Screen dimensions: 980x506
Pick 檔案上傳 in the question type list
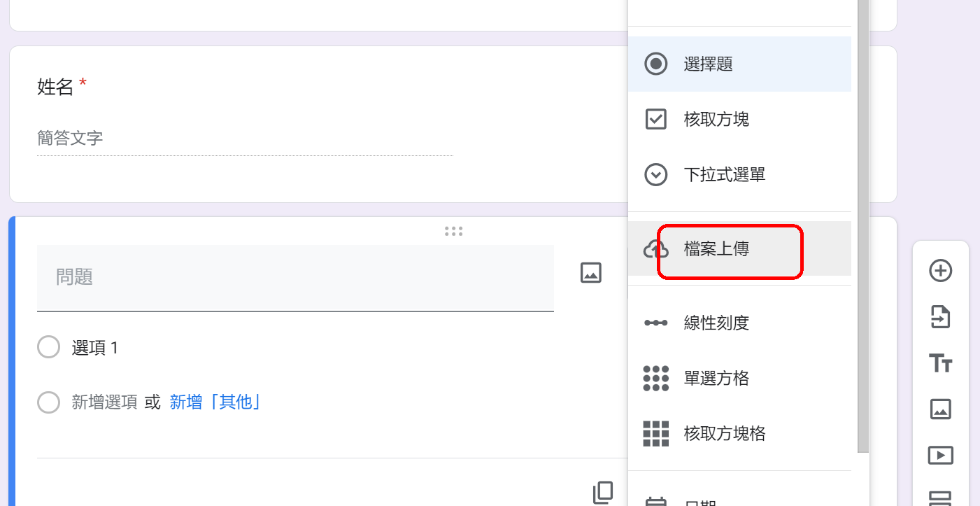pyautogui.click(x=716, y=249)
